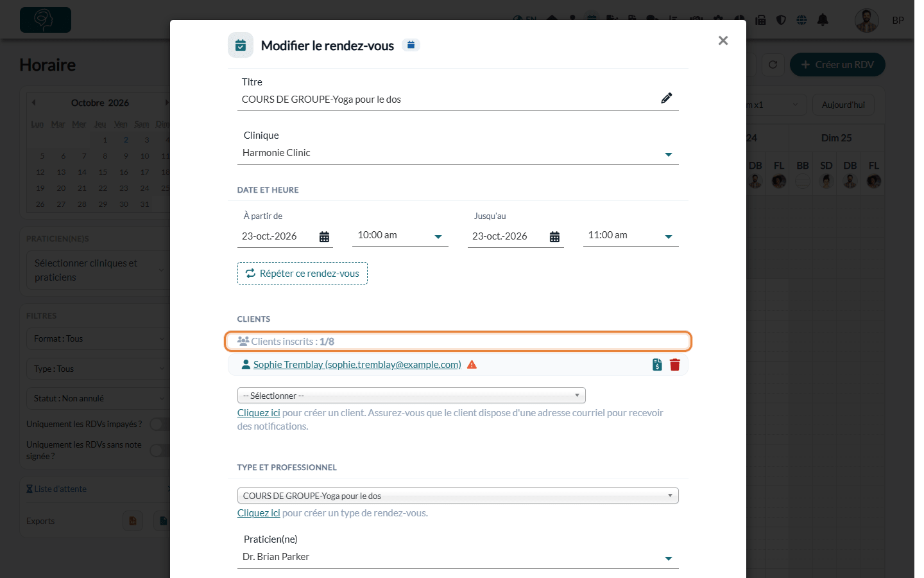Click the shield icon in the top bar
The width and height of the screenshot is (924, 578).
click(x=781, y=20)
